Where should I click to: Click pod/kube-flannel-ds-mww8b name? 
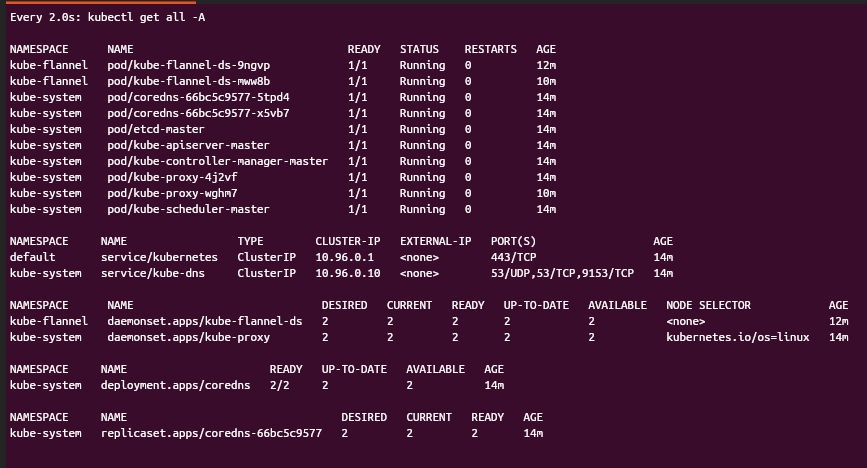coord(189,81)
